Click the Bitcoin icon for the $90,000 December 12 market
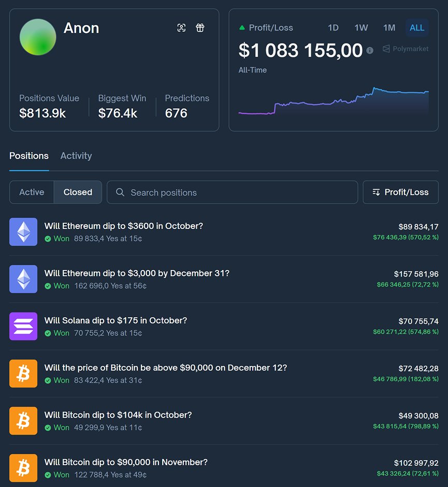 click(23, 374)
